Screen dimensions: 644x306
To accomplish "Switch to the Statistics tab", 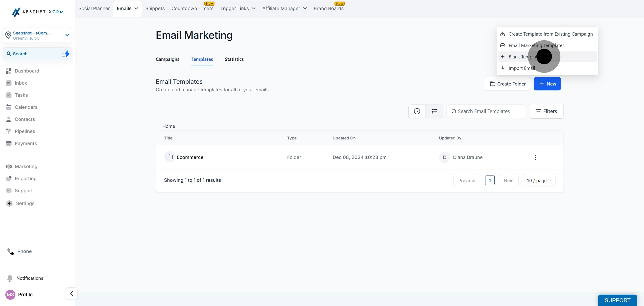I will coord(234,59).
